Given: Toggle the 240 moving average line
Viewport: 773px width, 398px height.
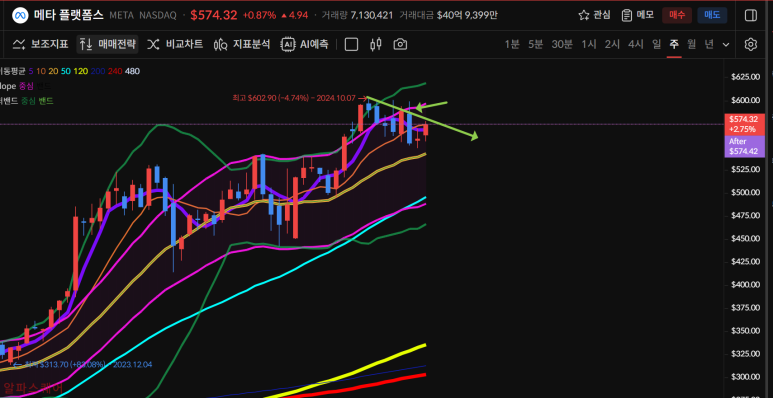Looking at the screenshot, I should [x=115, y=71].
